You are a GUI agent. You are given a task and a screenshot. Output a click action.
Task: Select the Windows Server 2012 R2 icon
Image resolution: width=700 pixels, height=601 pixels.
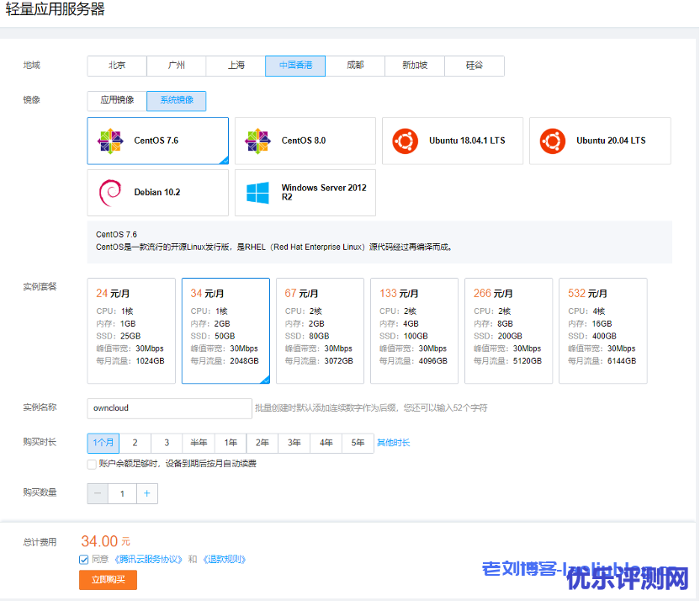click(257, 193)
